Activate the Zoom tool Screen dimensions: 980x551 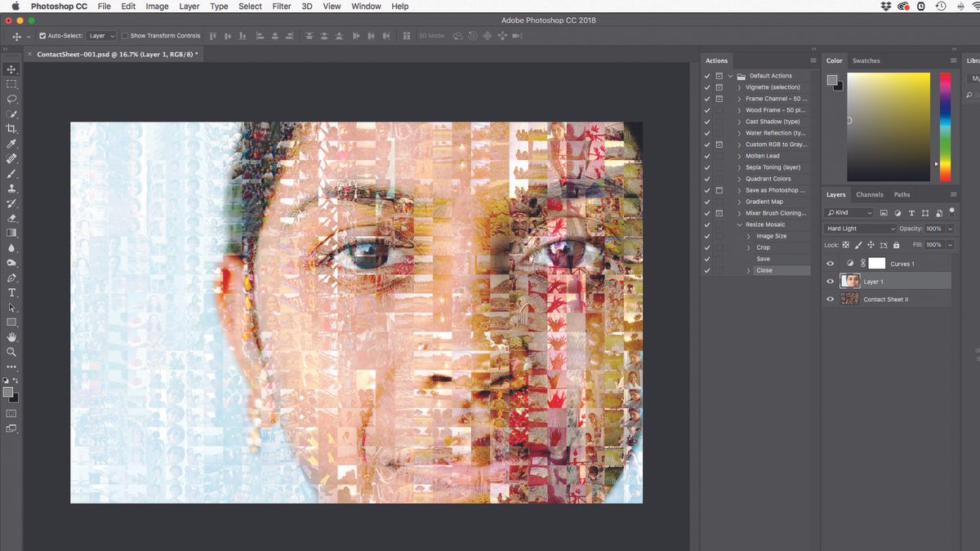point(11,352)
